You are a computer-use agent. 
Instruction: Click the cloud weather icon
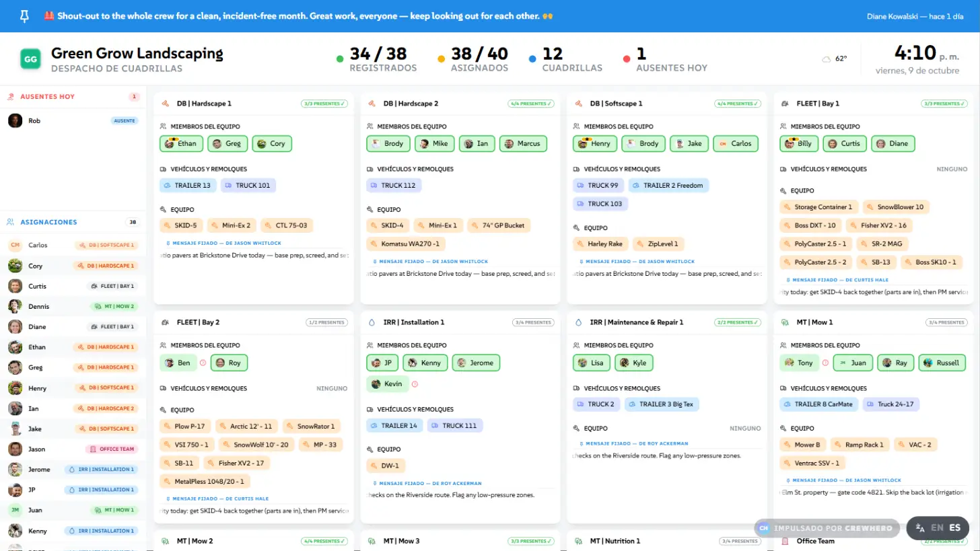(x=826, y=59)
